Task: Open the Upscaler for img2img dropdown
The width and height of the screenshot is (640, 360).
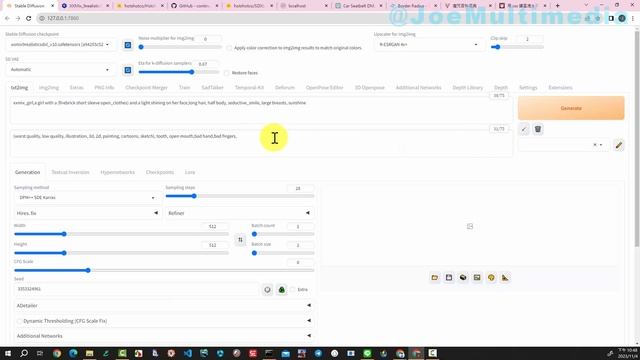Action: tap(428, 44)
